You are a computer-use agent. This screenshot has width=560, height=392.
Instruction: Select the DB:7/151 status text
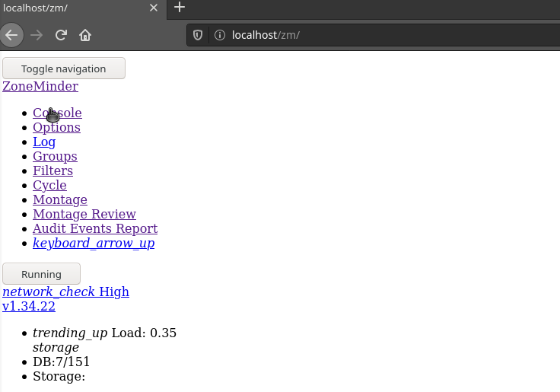click(x=62, y=362)
